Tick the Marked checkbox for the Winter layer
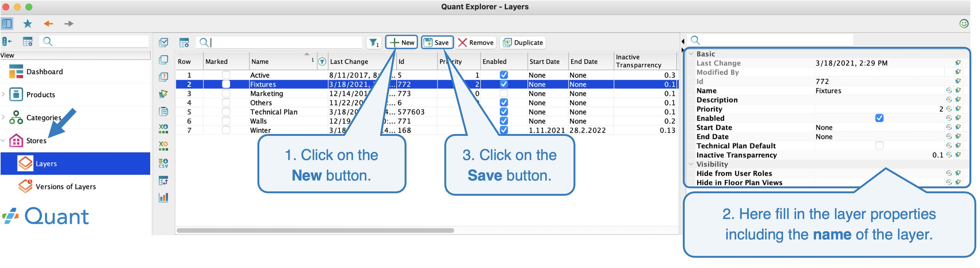The width and height of the screenshot is (980, 268). (x=226, y=130)
